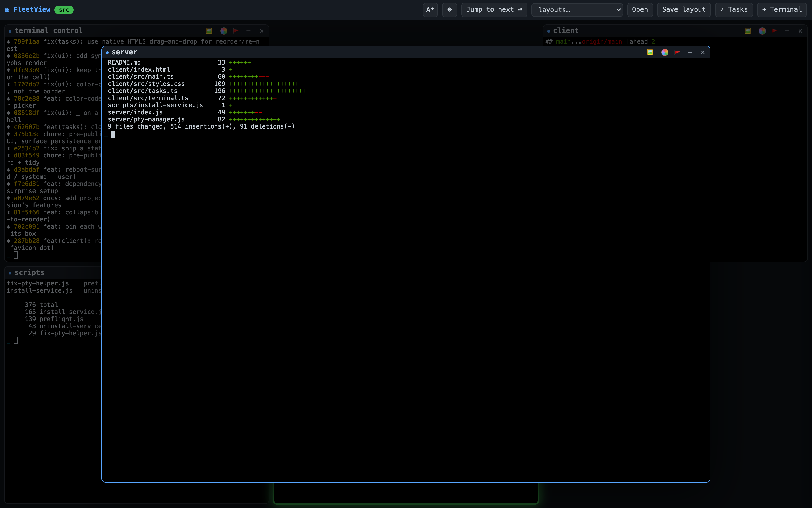The width and height of the screenshot is (812, 508).
Task: Toggle red flag in client window
Action: [774, 31]
